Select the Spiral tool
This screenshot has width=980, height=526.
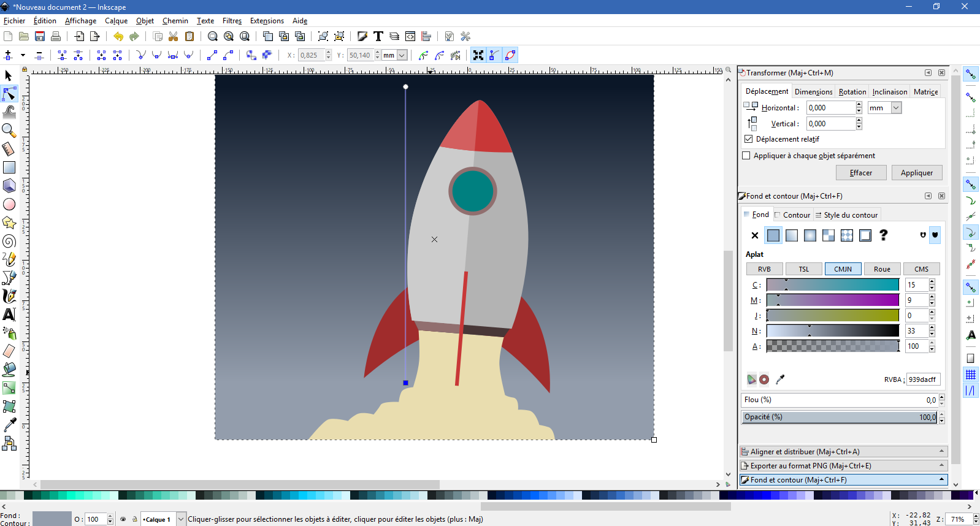click(x=9, y=241)
